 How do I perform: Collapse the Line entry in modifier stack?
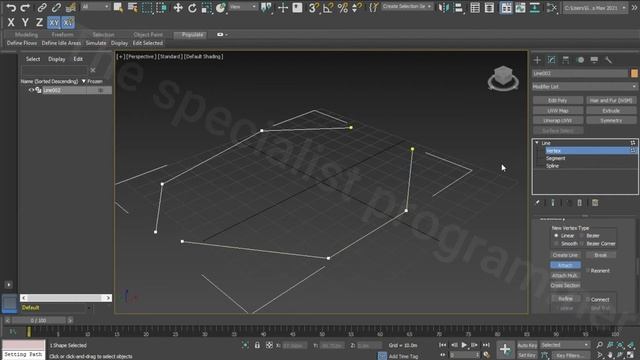(x=537, y=143)
